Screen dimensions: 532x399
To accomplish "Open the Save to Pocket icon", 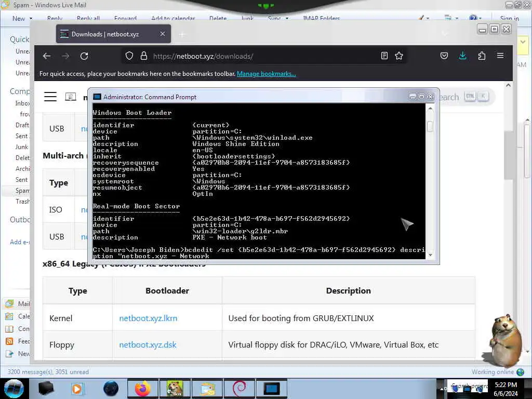I will (x=444, y=56).
